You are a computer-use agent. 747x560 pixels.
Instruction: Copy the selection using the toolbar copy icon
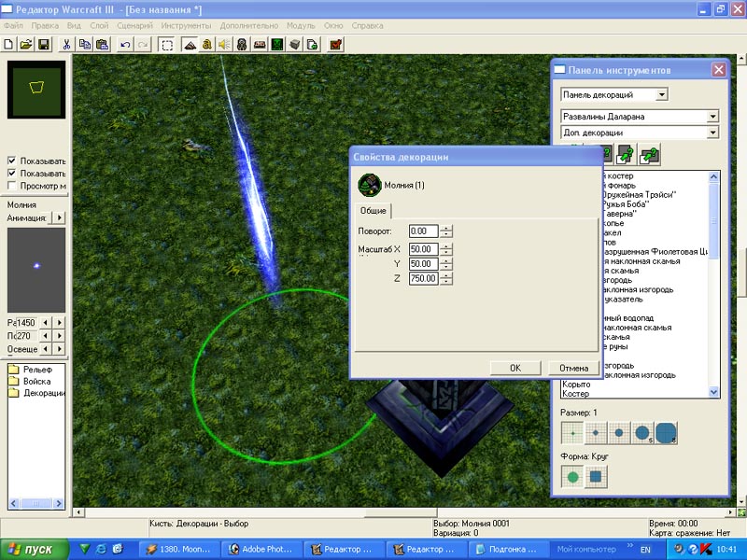pyautogui.click(x=84, y=45)
